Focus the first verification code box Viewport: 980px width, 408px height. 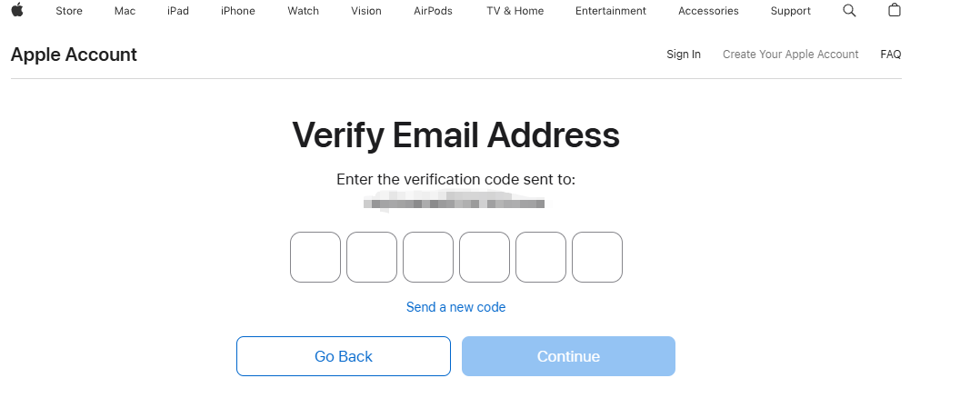click(315, 257)
